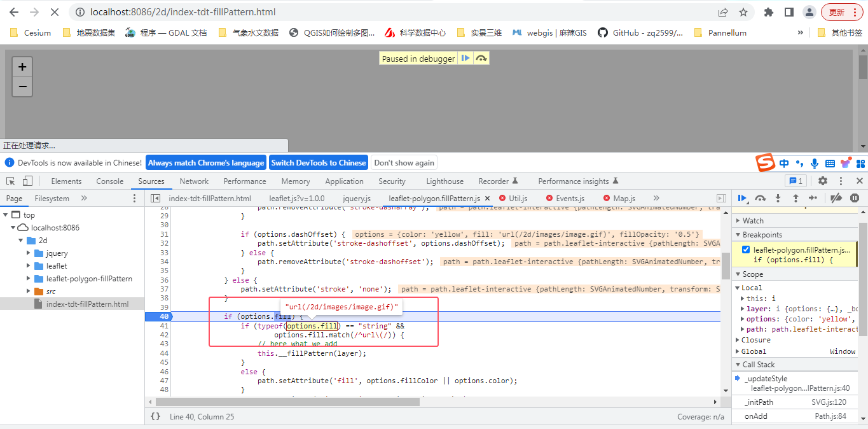Click the code editor horizontal scrollbar
Image resolution: width=868 pixels, height=429 pixels.
click(287, 402)
